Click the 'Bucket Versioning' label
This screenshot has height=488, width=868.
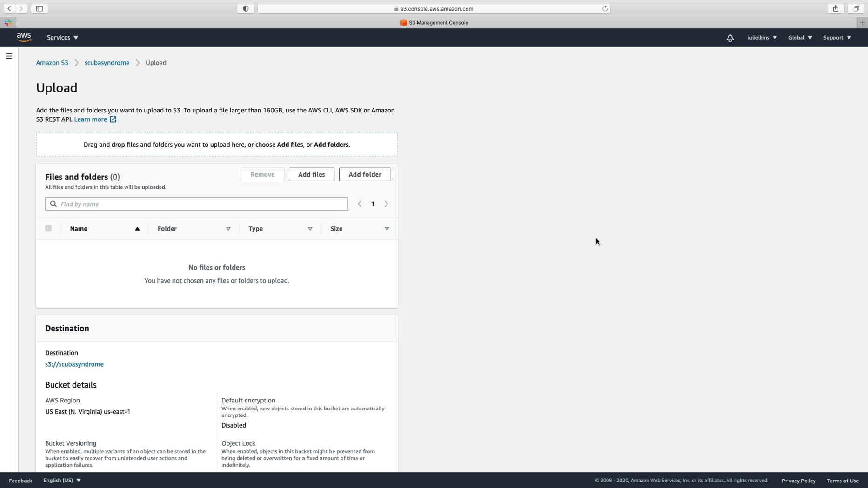pos(71,443)
